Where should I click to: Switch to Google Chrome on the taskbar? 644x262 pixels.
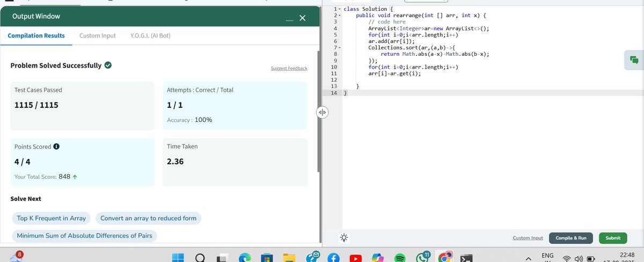pos(445,257)
